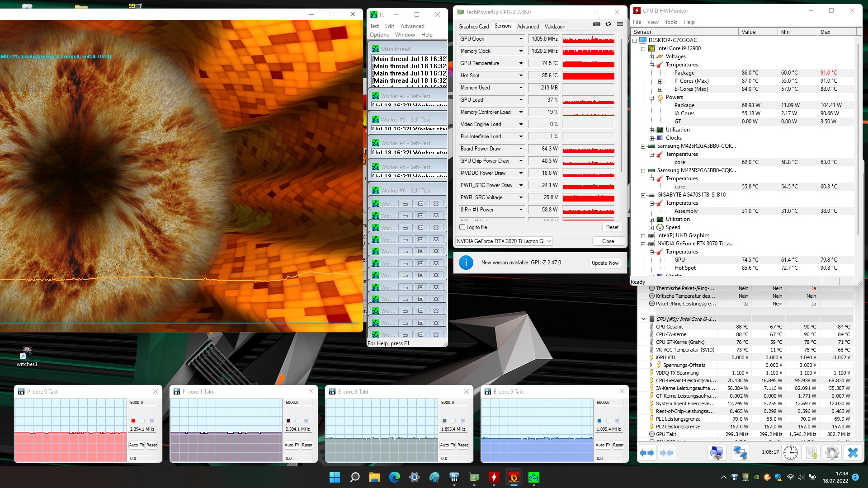Open File Explorer from taskbar

coord(375,477)
